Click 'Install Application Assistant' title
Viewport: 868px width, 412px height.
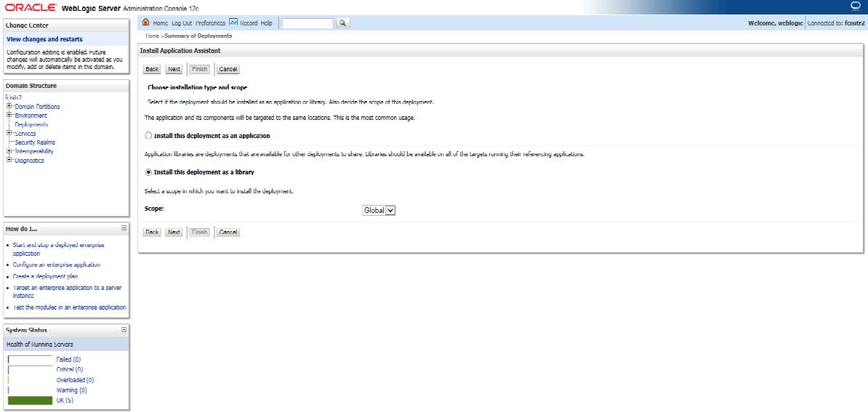pyautogui.click(x=180, y=50)
